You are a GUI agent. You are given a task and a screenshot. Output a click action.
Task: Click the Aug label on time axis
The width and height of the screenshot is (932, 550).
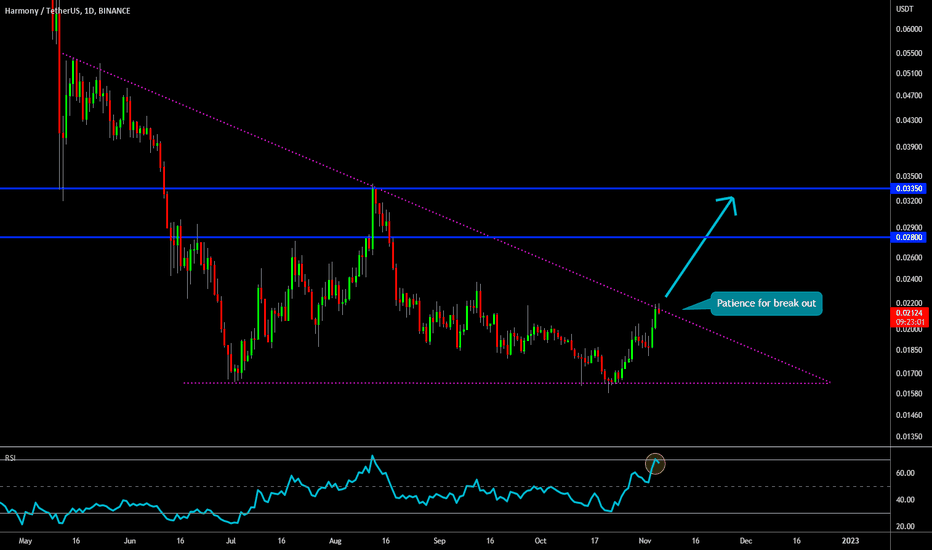pos(335,541)
